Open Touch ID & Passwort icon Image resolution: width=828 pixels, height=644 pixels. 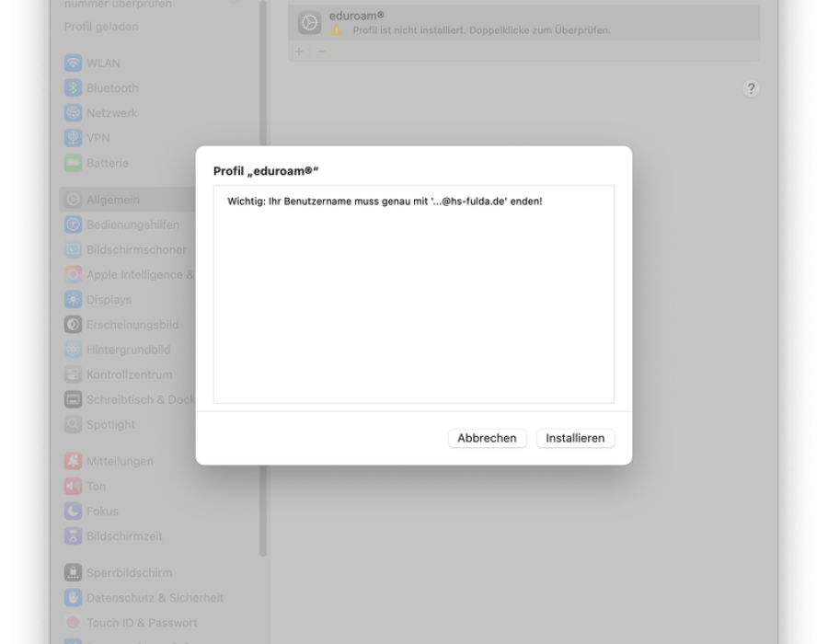(73, 622)
